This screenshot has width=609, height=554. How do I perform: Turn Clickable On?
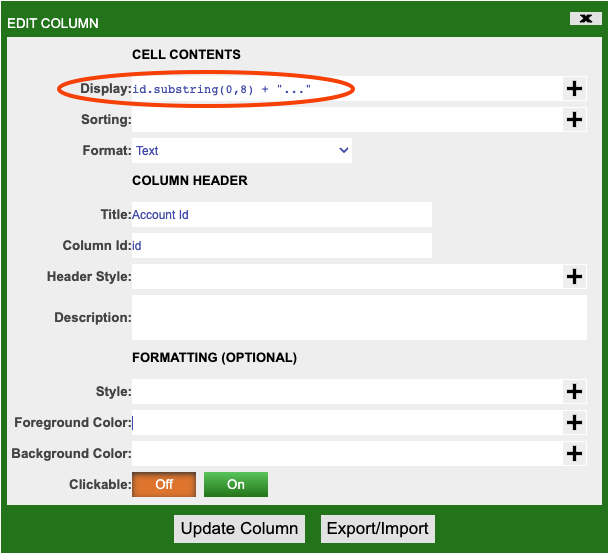pyautogui.click(x=236, y=485)
